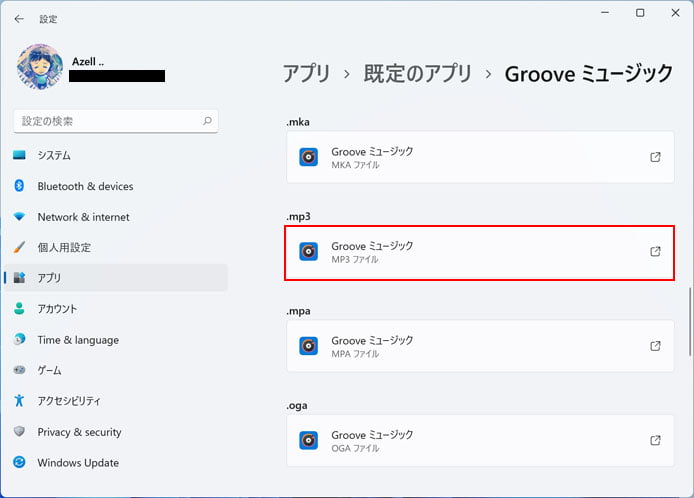The width and height of the screenshot is (694, 498).
Task: Click the open-link icon for MPA ファイル
Action: tap(655, 346)
